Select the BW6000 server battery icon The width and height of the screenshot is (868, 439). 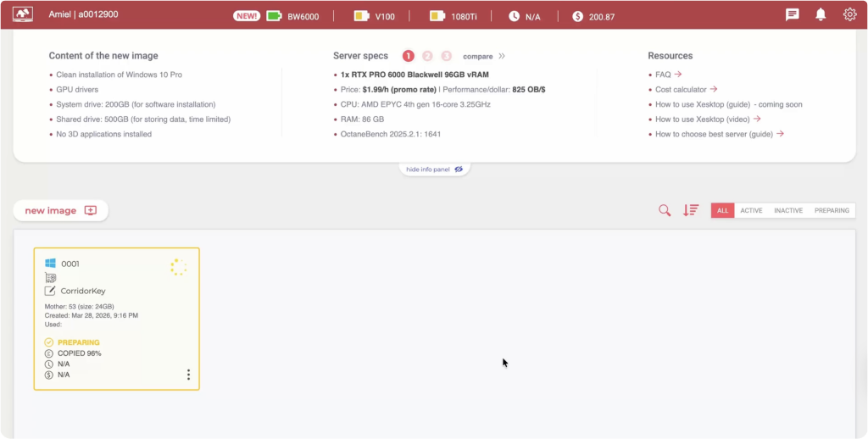click(x=274, y=16)
